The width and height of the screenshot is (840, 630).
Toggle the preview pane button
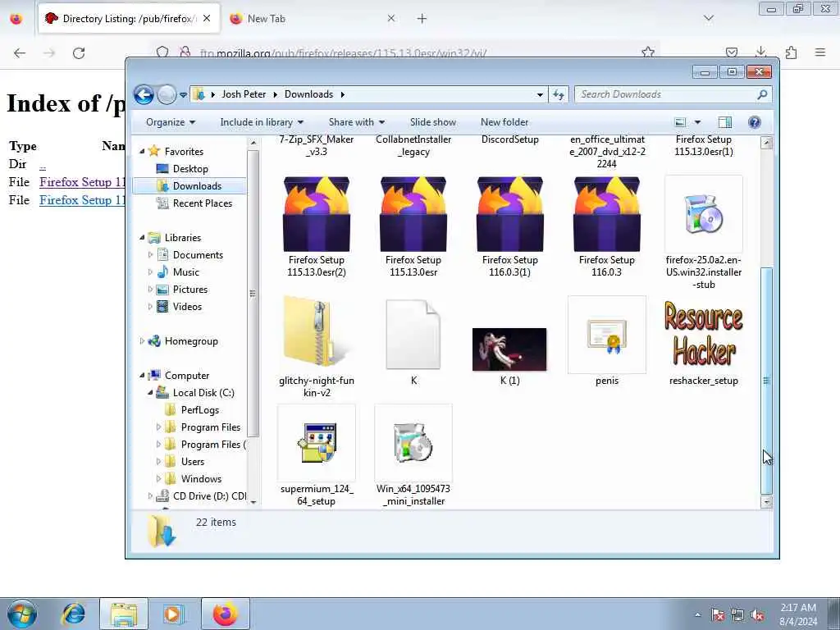pyautogui.click(x=725, y=122)
